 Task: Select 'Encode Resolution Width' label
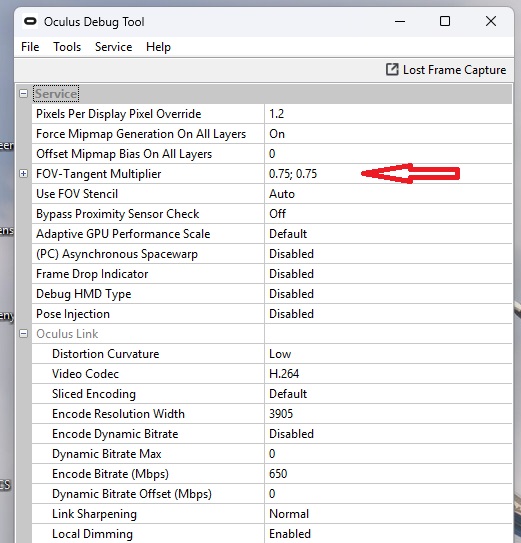[118, 413]
